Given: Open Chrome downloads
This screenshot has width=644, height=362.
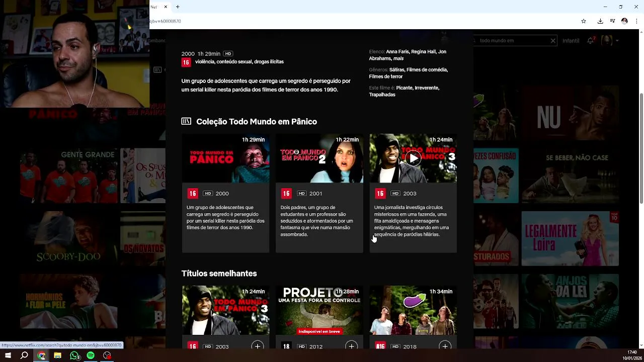Looking at the screenshot, I should click(600, 21).
